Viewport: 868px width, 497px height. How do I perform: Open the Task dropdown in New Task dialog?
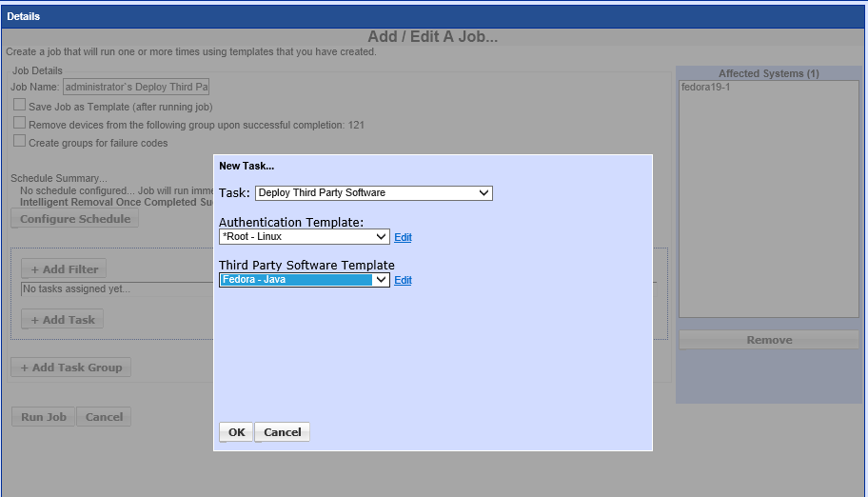(373, 193)
